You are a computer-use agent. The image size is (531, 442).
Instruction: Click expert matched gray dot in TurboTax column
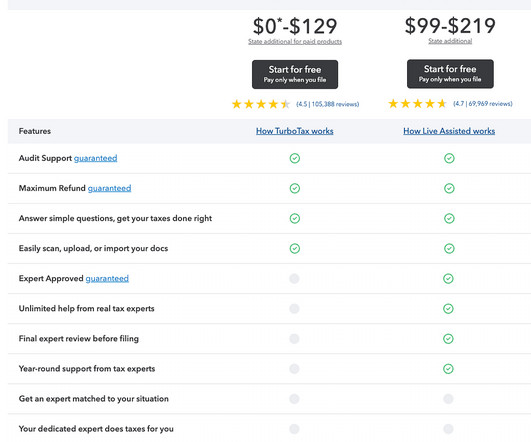pos(294,399)
